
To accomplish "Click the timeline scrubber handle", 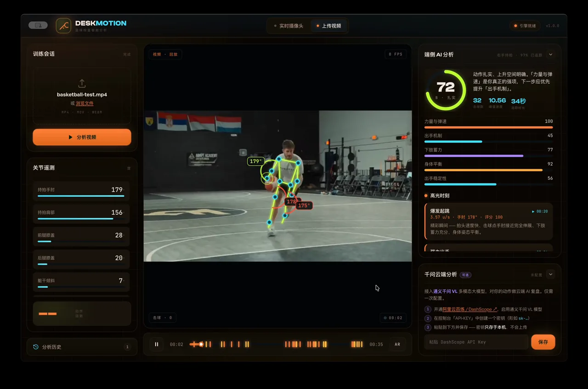I will coord(201,344).
